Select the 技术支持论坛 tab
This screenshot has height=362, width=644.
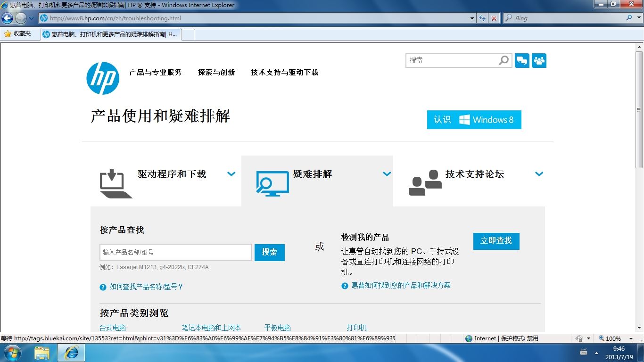coord(469,181)
